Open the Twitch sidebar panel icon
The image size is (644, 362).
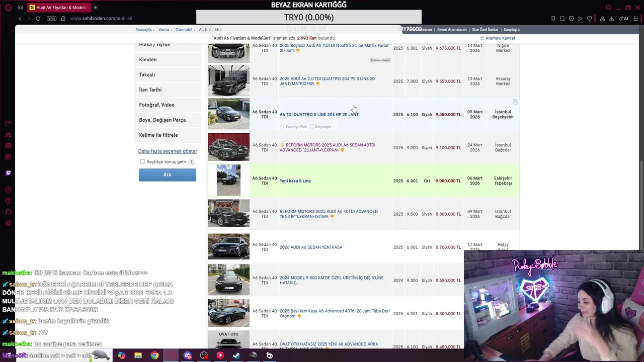(8, 173)
